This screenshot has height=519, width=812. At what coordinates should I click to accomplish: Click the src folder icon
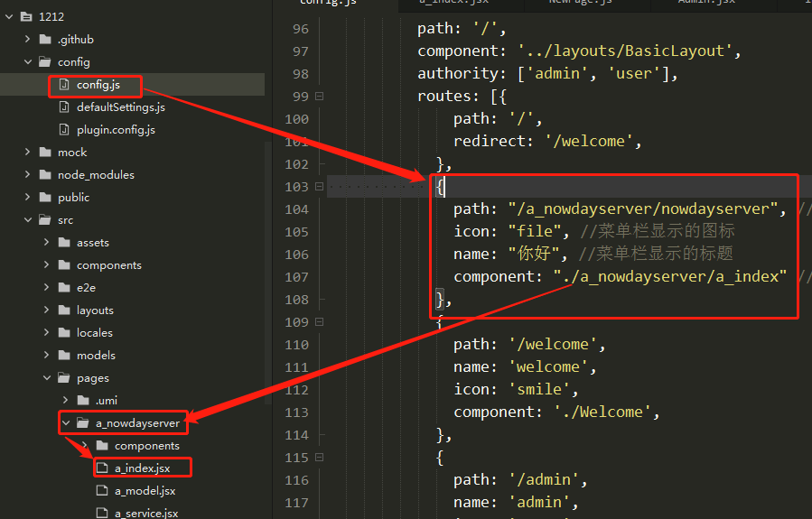[x=45, y=220]
